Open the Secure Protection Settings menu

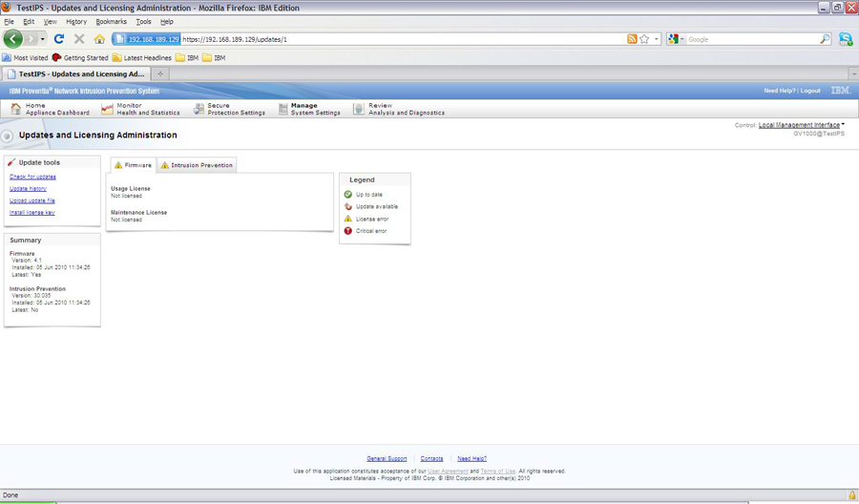229,109
